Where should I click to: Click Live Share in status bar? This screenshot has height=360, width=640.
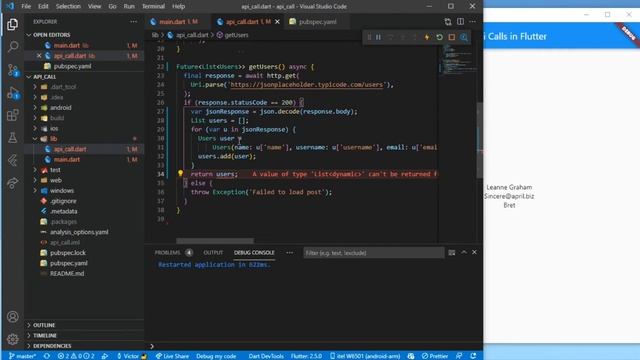[172, 356]
